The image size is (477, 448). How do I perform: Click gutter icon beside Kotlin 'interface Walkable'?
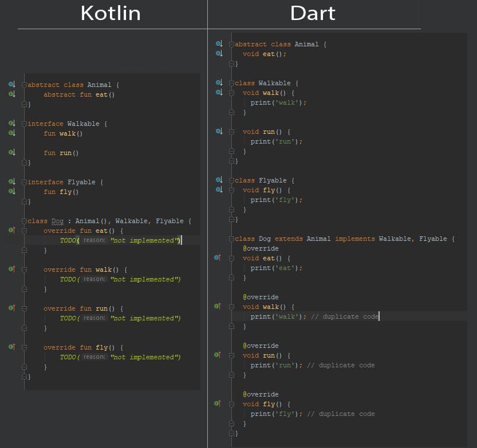(x=12, y=123)
